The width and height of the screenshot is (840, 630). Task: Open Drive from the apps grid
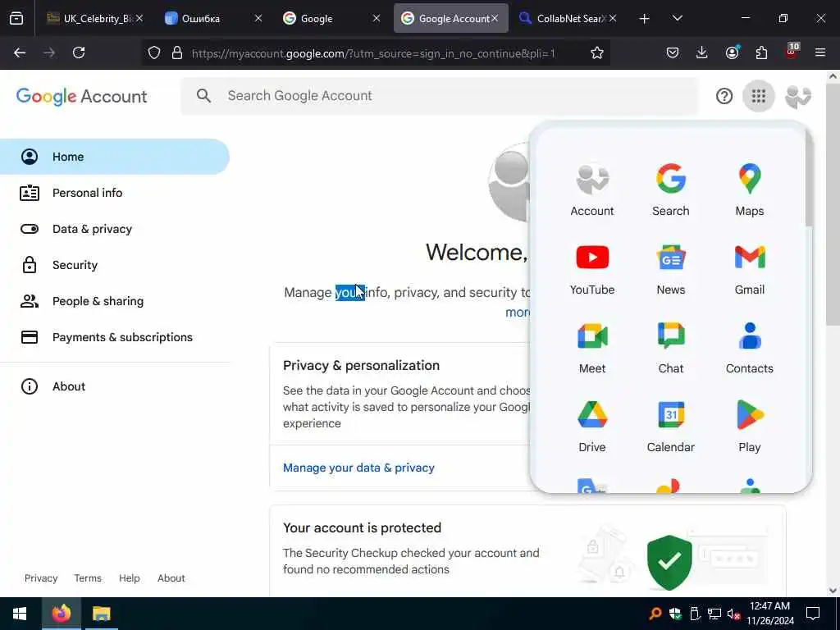pyautogui.click(x=592, y=427)
